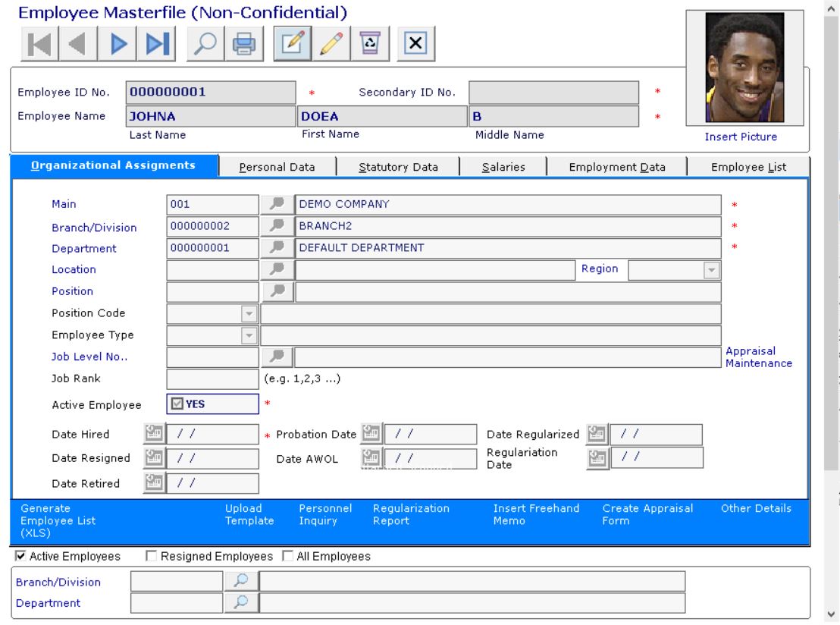Image resolution: width=840 pixels, height=625 pixels.
Task: Click the lookup button beside the Main code
Action: (276, 205)
